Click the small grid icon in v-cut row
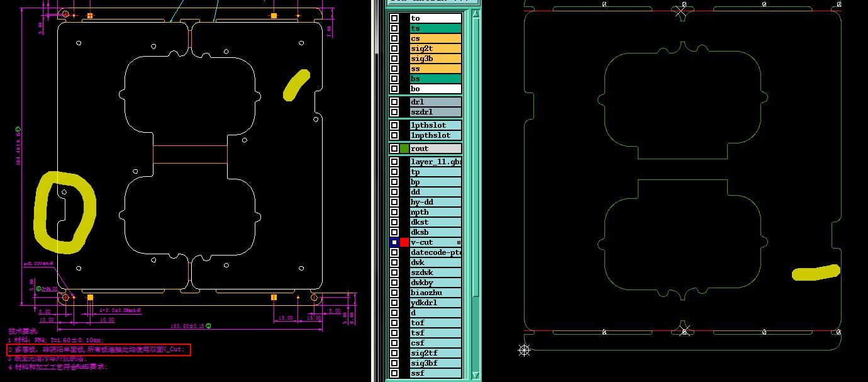The width and height of the screenshot is (868, 382). [459, 242]
